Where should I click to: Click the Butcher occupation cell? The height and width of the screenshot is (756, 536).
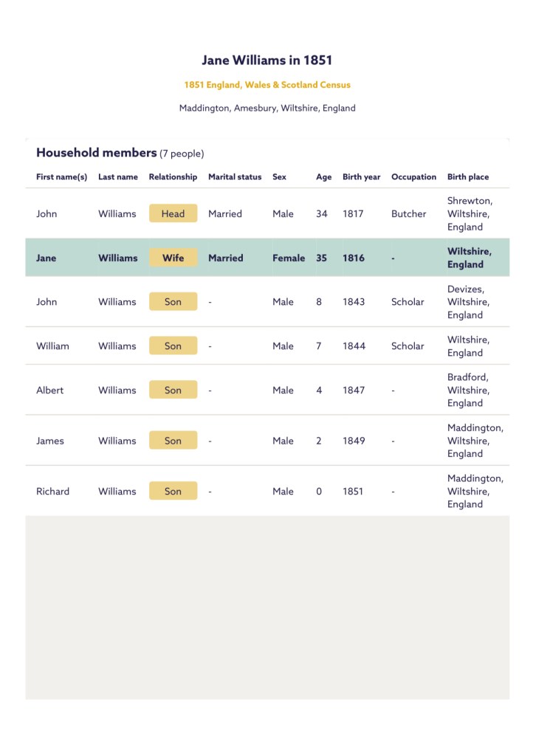[x=408, y=213]
